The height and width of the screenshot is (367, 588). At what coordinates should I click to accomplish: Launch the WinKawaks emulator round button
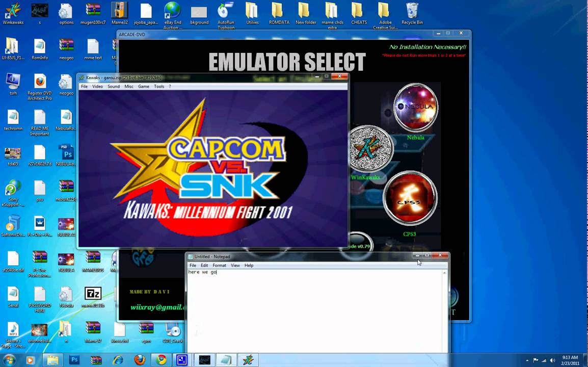point(370,148)
